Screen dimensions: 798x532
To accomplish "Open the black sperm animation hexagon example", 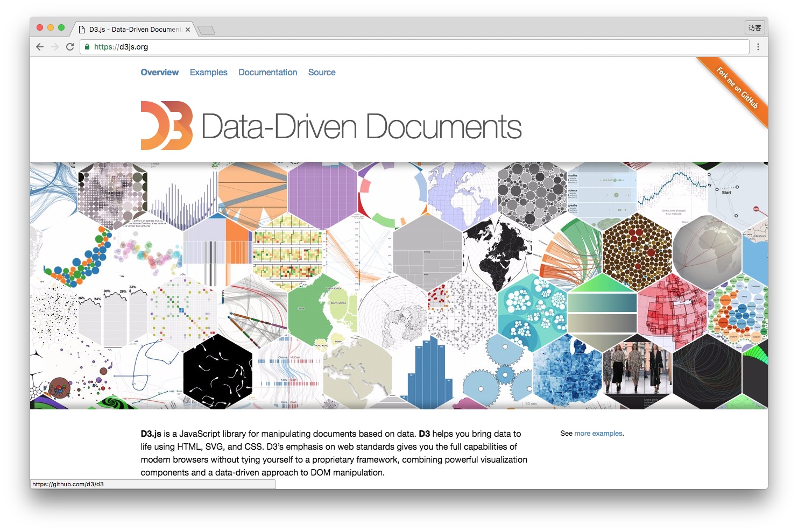I will (x=217, y=372).
